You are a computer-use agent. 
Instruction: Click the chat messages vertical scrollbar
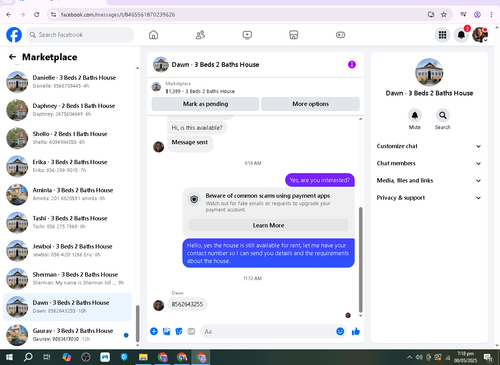tap(360, 260)
